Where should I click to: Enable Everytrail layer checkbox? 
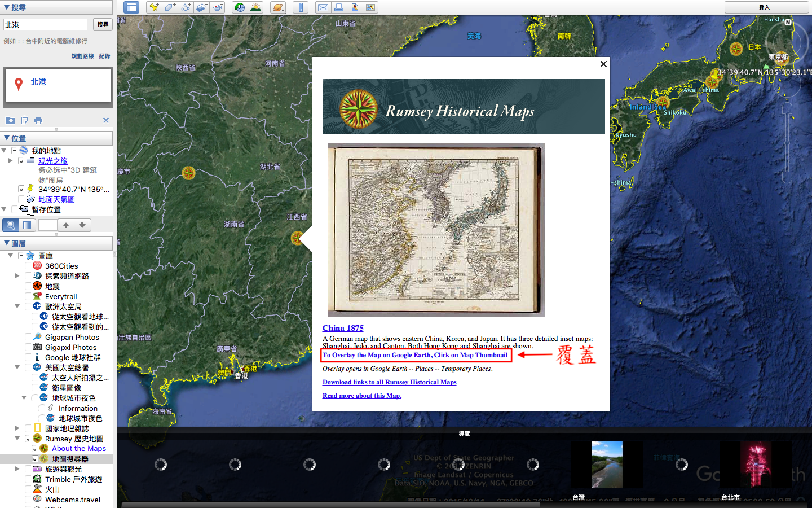click(28, 296)
